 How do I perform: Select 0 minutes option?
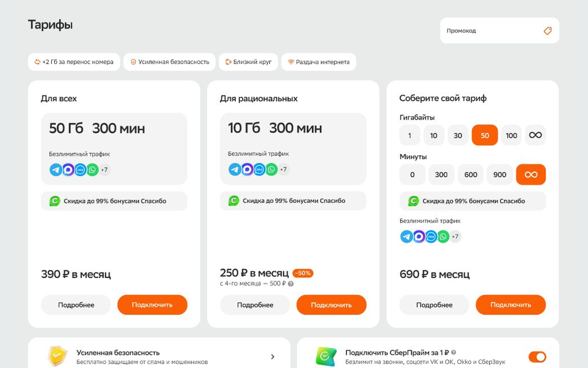coord(413,175)
